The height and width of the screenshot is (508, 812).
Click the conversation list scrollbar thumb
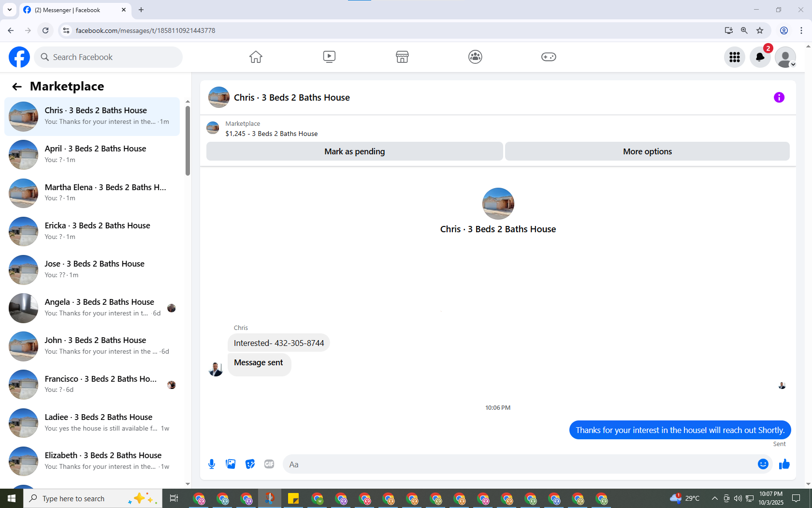point(188,140)
